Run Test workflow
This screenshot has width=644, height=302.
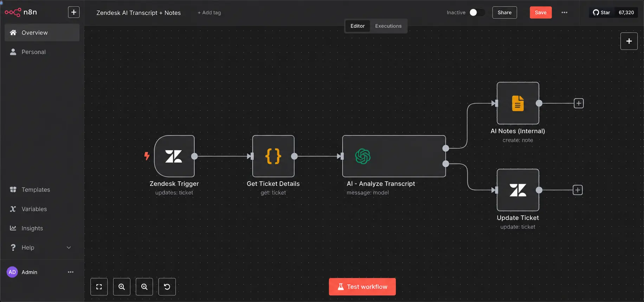point(362,287)
